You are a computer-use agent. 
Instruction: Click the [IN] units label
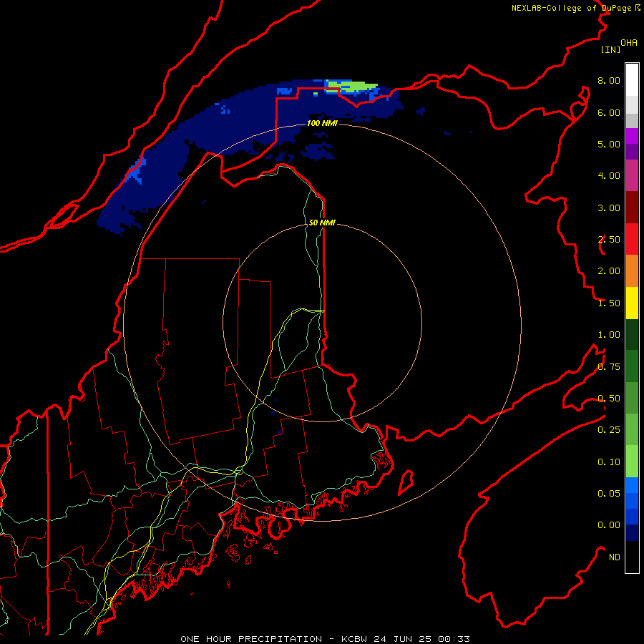[x=610, y=49]
